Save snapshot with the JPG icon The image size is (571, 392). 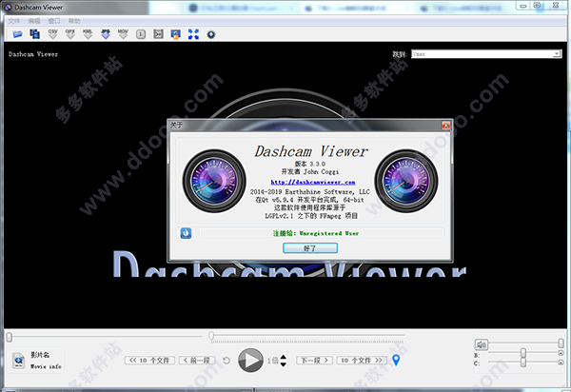click(x=106, y=34)
